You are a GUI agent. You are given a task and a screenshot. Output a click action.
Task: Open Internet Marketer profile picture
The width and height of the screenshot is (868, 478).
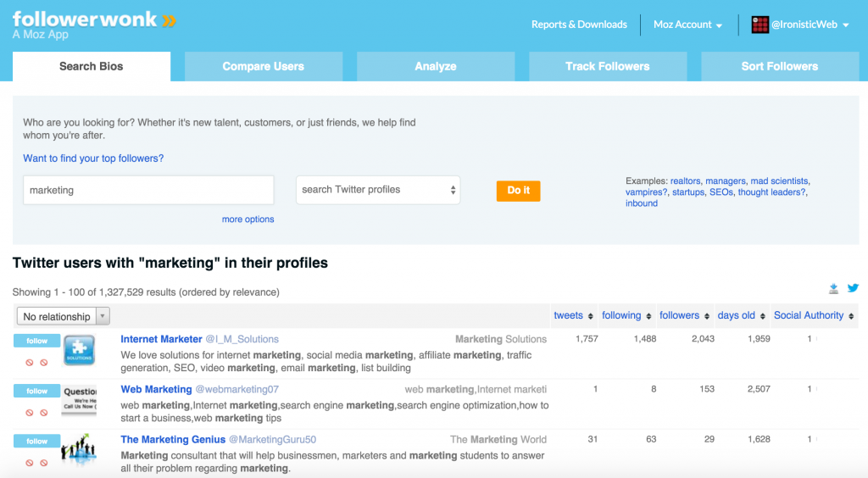pos(79,350)
